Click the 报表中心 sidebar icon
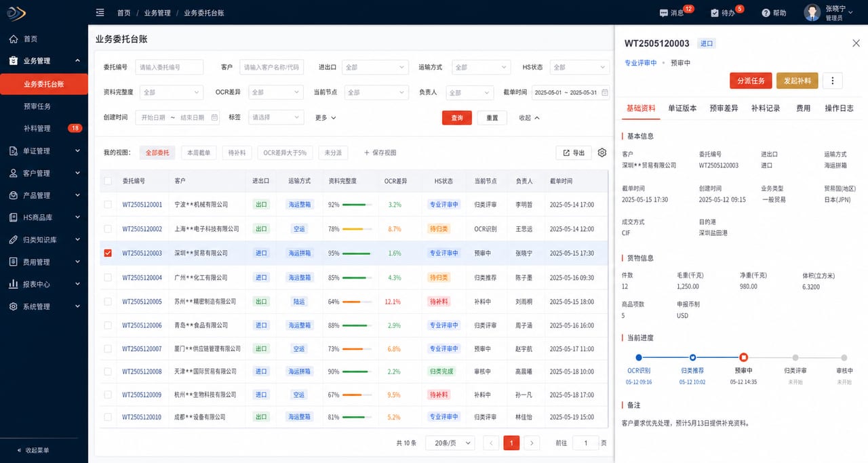 14,284
